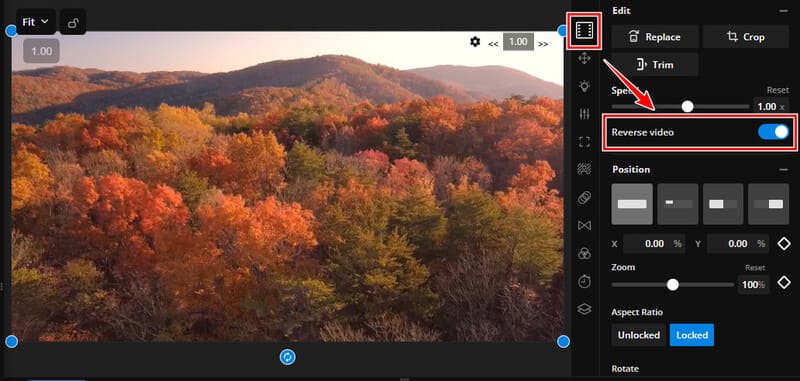Click the forward double-arrow beside preview speed

tap(543, 44)
